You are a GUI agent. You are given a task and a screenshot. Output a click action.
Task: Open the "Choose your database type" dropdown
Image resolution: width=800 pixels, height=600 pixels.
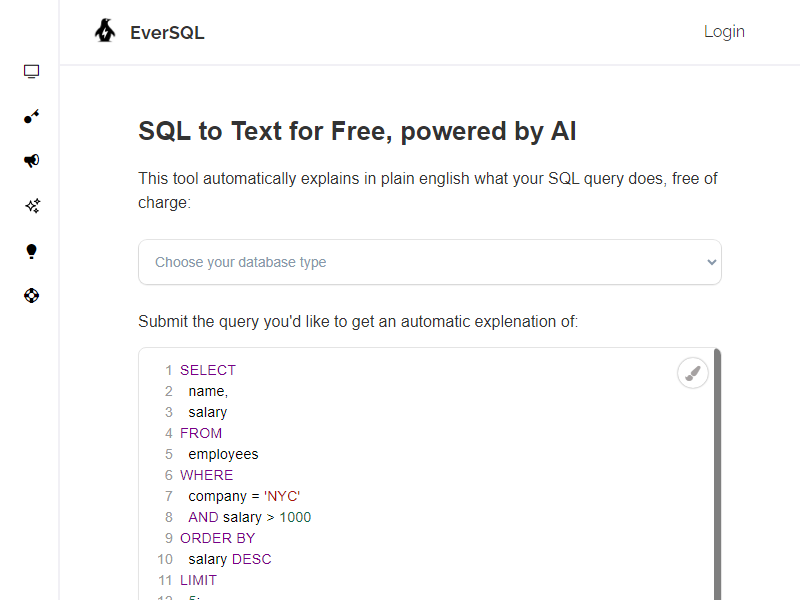[429, 262]
